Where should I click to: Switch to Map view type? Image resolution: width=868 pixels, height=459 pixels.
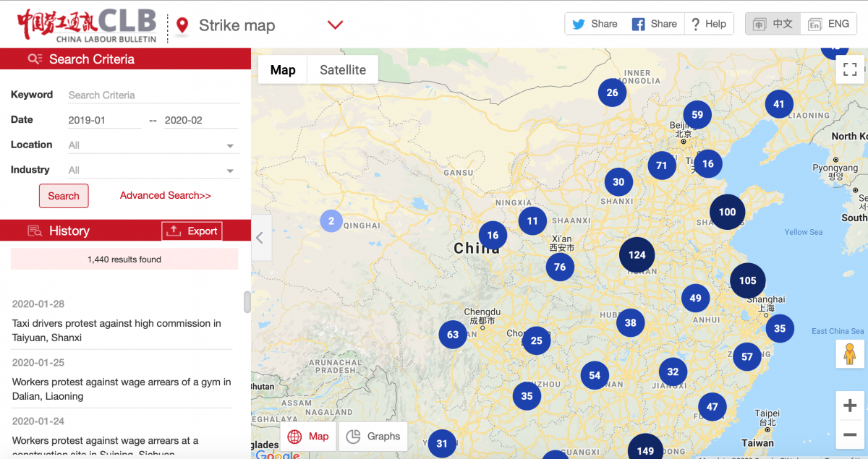tap(283, 70)
